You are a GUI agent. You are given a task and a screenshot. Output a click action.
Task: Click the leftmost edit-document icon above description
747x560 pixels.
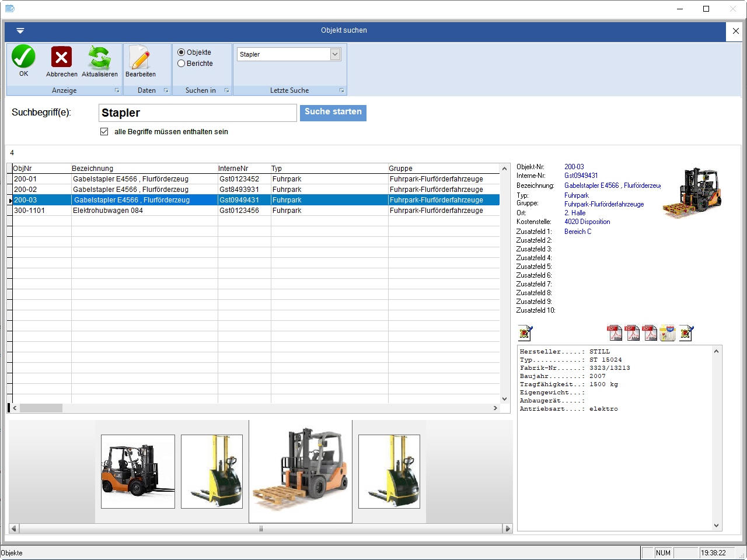pos(525,332)
